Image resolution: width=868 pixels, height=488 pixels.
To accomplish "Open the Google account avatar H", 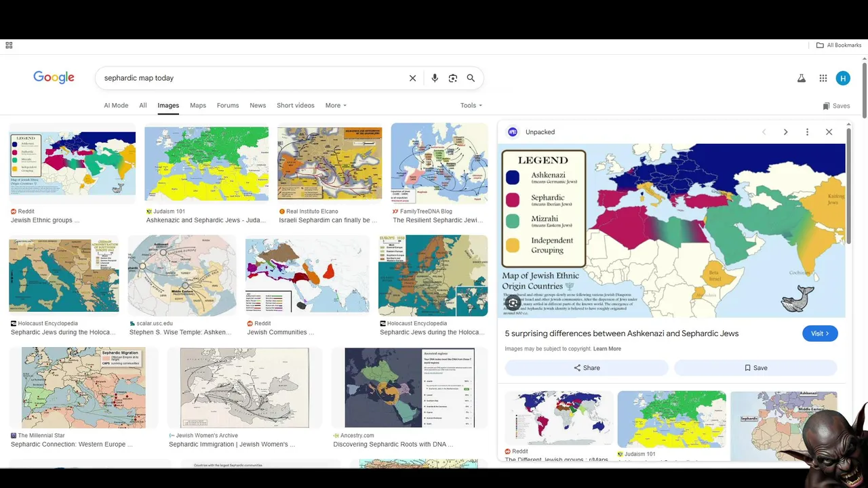I will coord(843,78).
